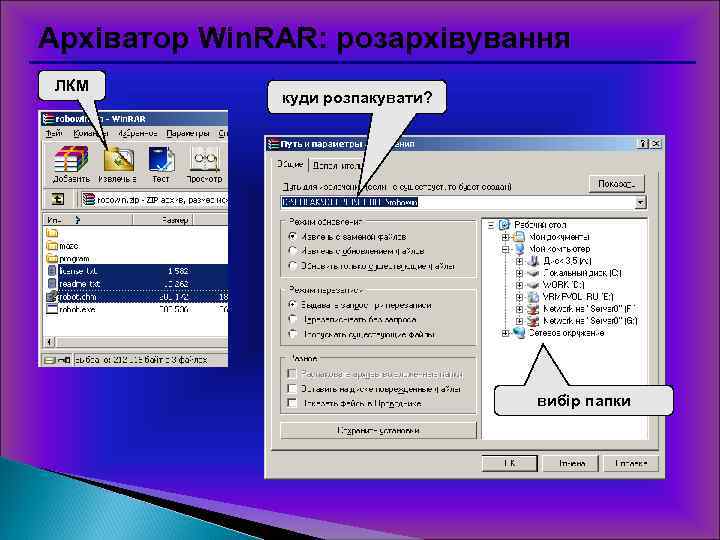Click Локальный диск (C:) drive icon
The height and width of the screenshot is (540, 720).
click(x=534, y=273)
